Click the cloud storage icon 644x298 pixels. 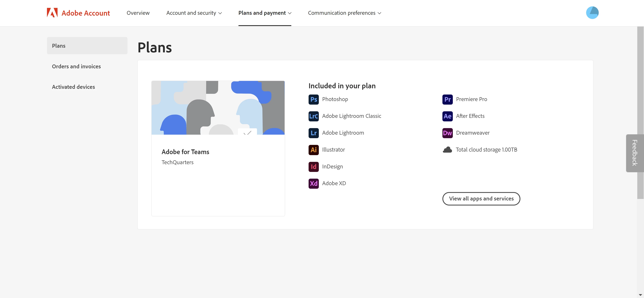[447, 150]
